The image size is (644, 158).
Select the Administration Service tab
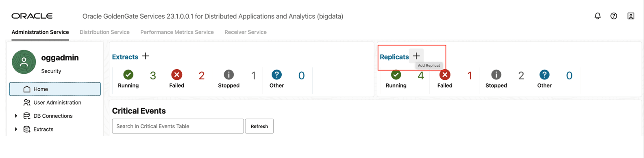click(40, 32)
